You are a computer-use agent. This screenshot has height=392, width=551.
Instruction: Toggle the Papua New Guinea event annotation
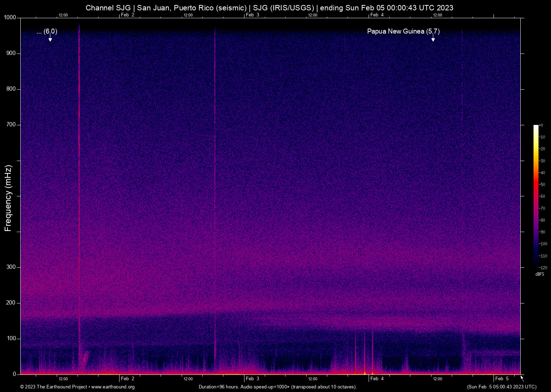coord(403,31)
